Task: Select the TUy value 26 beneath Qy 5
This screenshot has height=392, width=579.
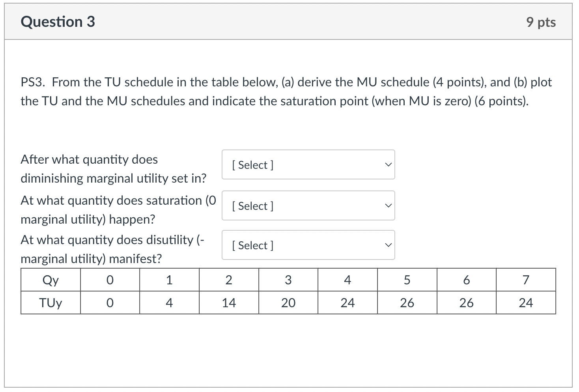Action: (407, 303)
